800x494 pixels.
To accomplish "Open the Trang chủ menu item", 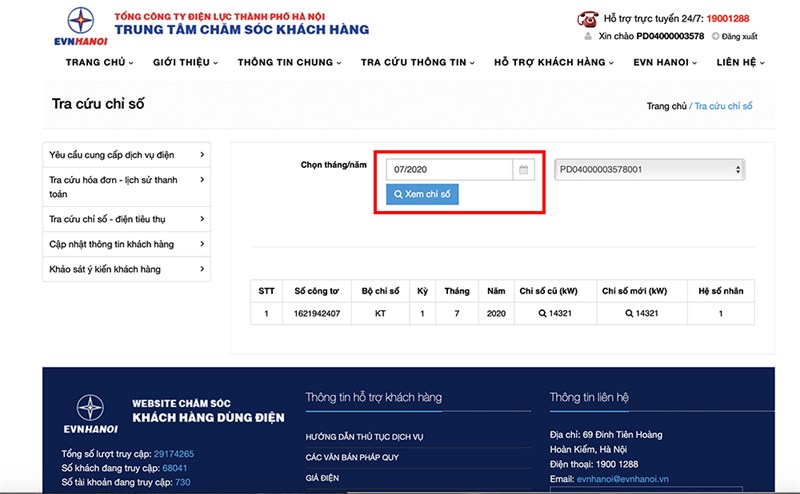I will (x=99, y=62).
